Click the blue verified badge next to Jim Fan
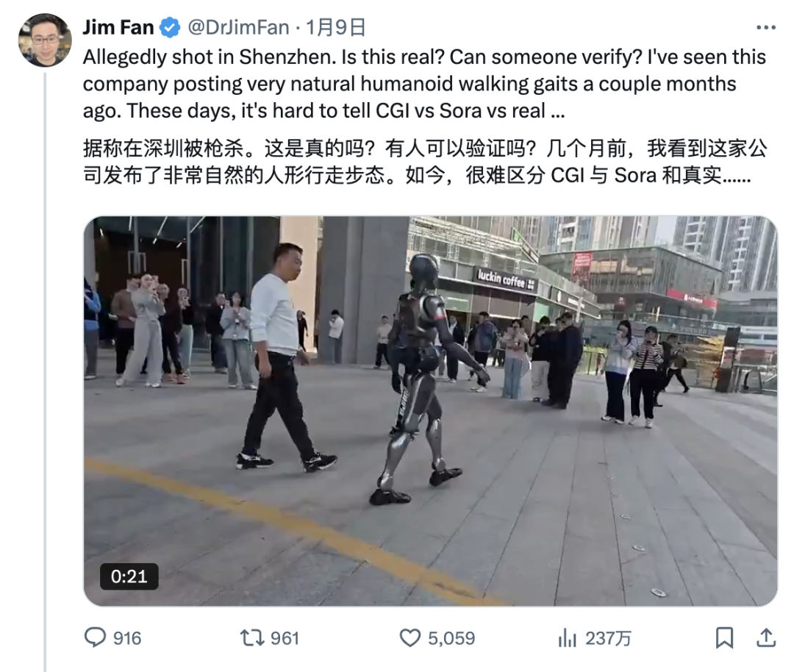The height and width of the screenshot is (672, 794). [x=170, y=27]
